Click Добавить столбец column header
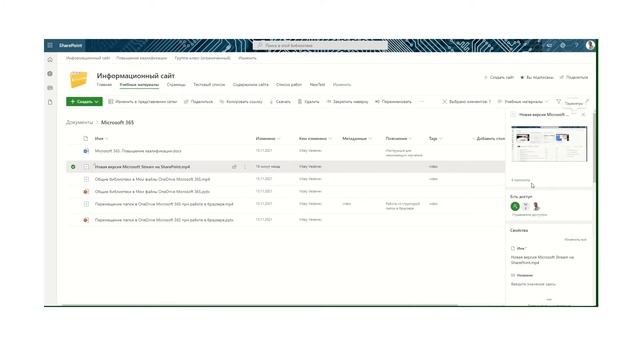Screen dimensions: 640x360 click(489, 139)
